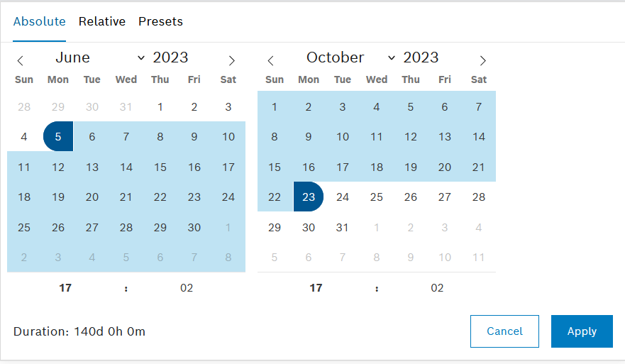625x364 pixels.
Task: Switch to the Relative tab
Action: pos(102,21)
